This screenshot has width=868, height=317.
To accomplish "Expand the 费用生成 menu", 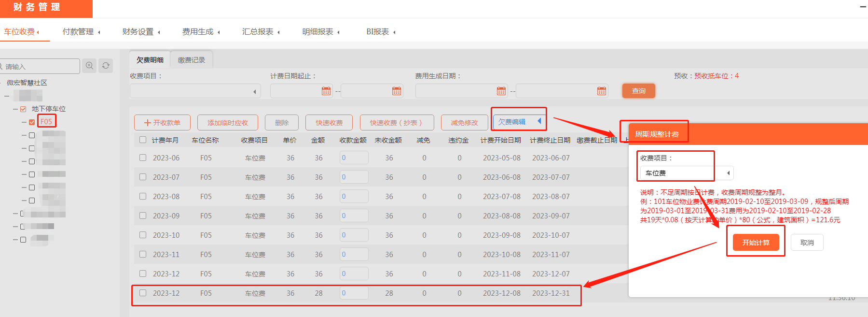I will tap(201, 32).
